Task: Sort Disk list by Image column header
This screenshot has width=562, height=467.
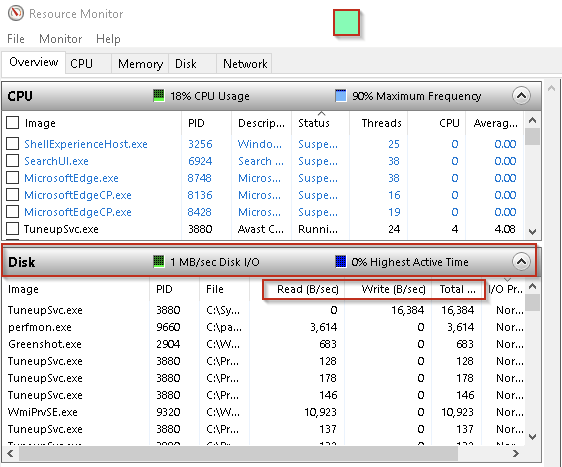Action: click(x=76, y=289)
